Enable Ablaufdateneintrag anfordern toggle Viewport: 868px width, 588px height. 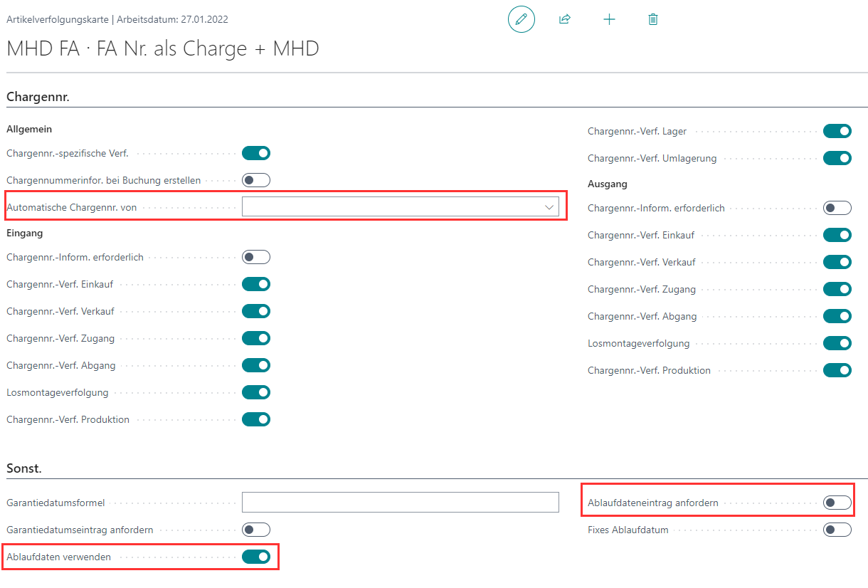[837, 502]
